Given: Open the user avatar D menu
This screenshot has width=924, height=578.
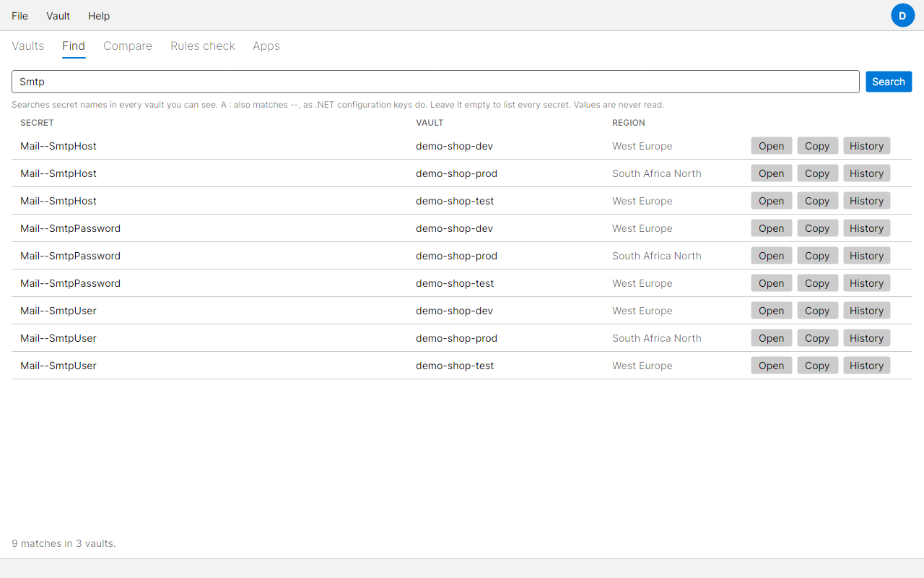Looking at the screenshot, I should [x=902, y=15].
